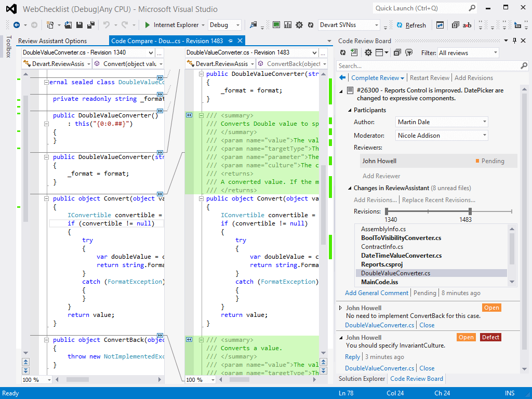Open the Toolbox side tab

click(x=8, y=46)
